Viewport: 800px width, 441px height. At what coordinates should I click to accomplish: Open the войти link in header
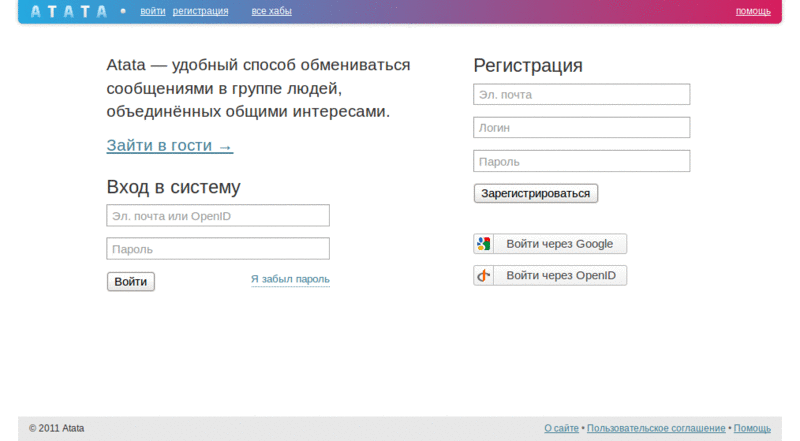tap(153, 11)
